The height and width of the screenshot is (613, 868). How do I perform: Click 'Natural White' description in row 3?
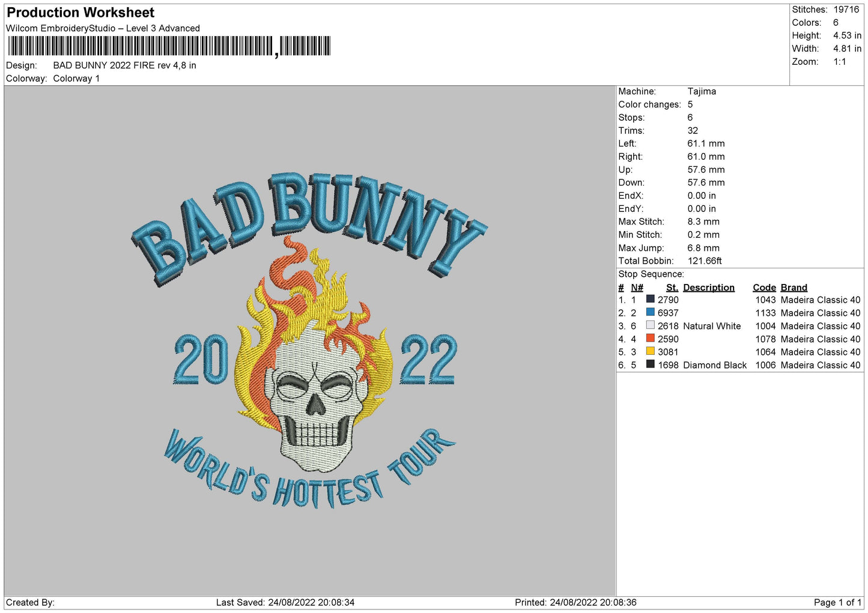coord(712,326)
